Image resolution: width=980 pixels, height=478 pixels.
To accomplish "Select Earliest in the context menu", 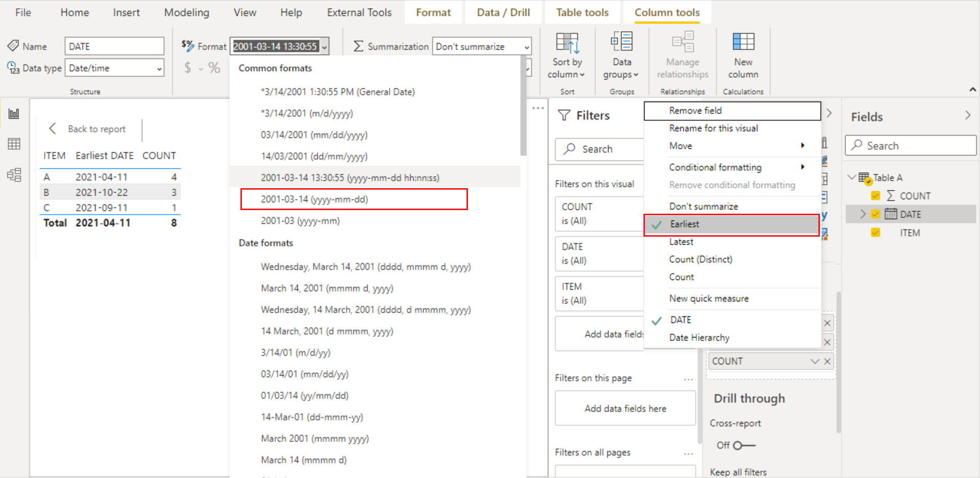I will pos(731,224).
